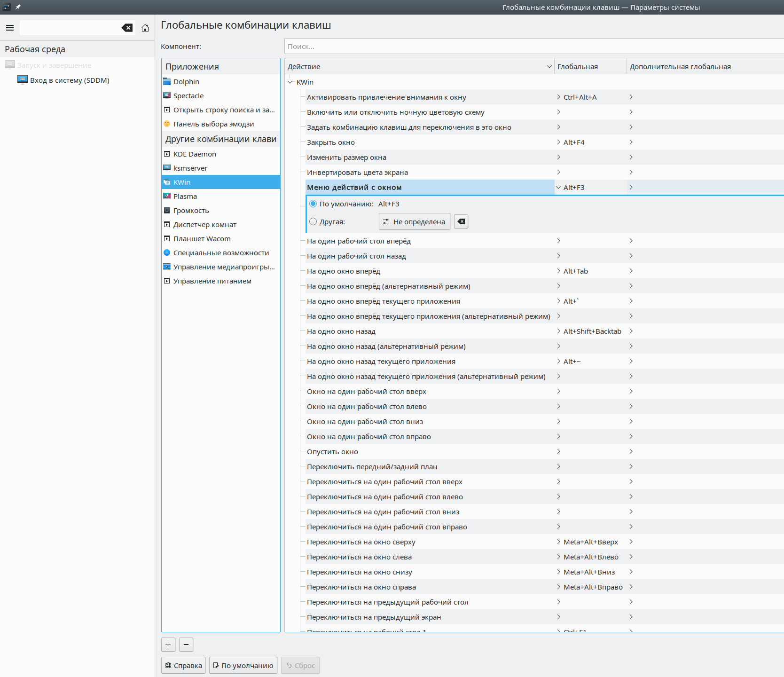Image resolution: width=784 pixels, height=677 pixels.
Task: Expand the Ctrl+Alt+A global shortcut
Action: (558, 97)
